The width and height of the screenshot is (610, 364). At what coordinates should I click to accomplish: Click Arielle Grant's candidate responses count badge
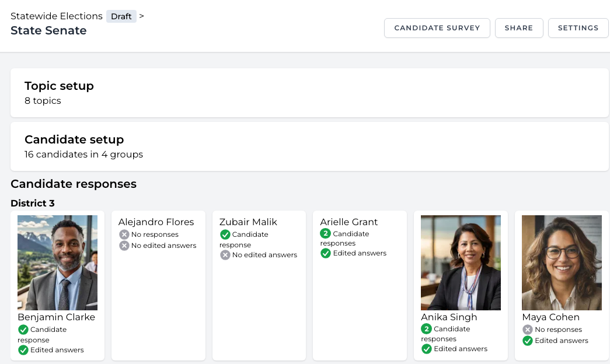coord(326,233)
